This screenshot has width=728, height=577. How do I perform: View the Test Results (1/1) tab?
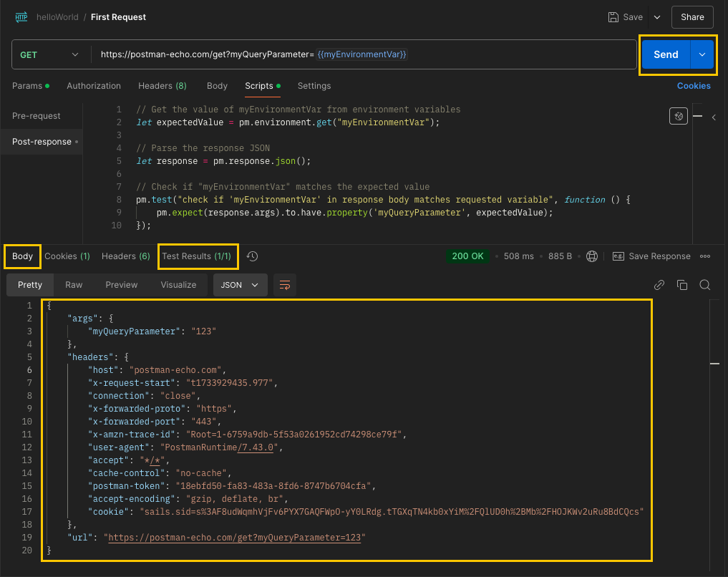(x=196, y=256)
